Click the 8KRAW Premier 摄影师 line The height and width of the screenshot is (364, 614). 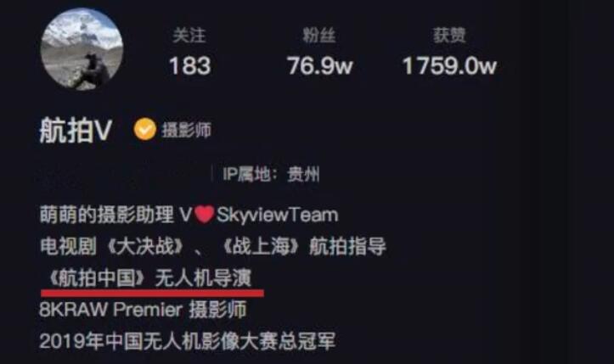coord(143,310)
